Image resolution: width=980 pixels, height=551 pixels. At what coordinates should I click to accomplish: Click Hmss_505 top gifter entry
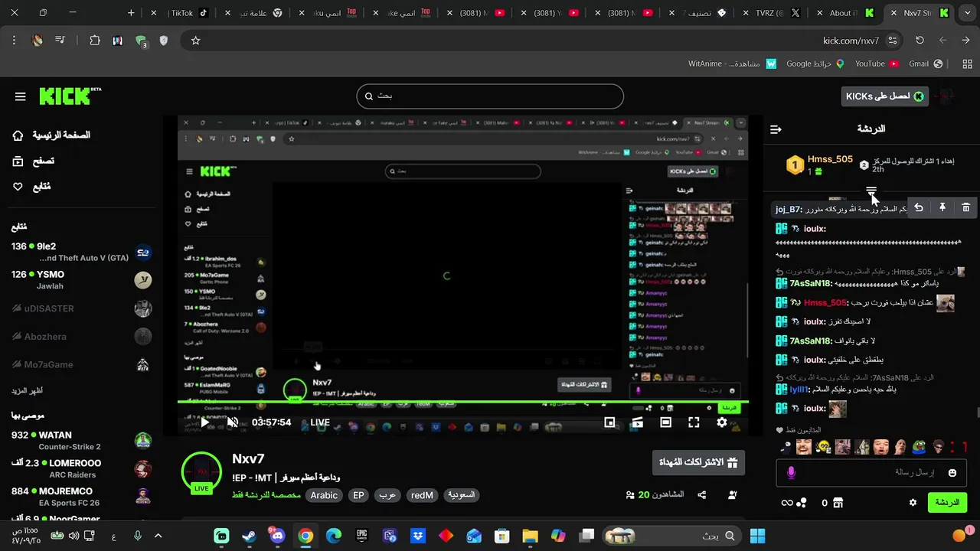pyautogui.click(x=819, y=165)
